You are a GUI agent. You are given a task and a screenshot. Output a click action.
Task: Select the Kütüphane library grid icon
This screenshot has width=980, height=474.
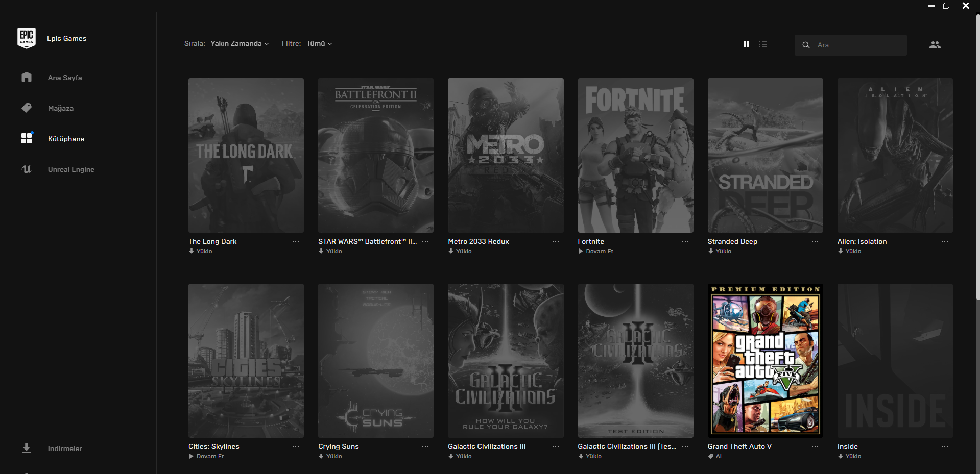coord(27,138)
